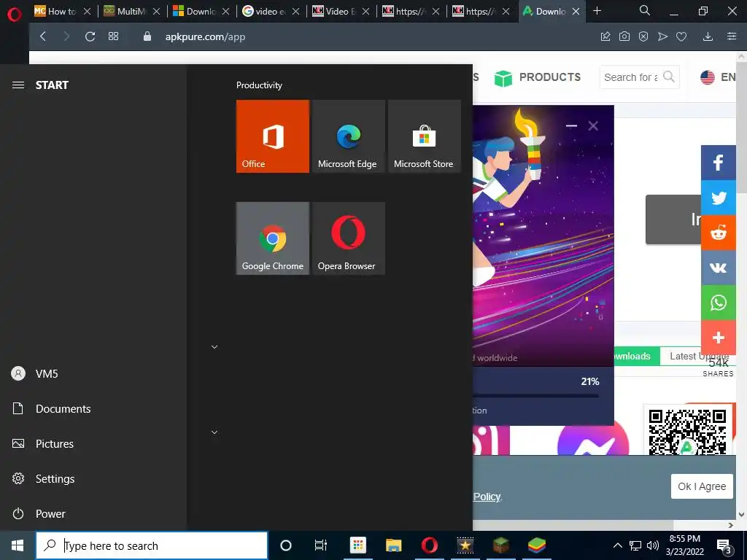This screenshot has width=747, height=560.
Task: Launch Google Chrome from Start tiles
Action: coord(273,238)
